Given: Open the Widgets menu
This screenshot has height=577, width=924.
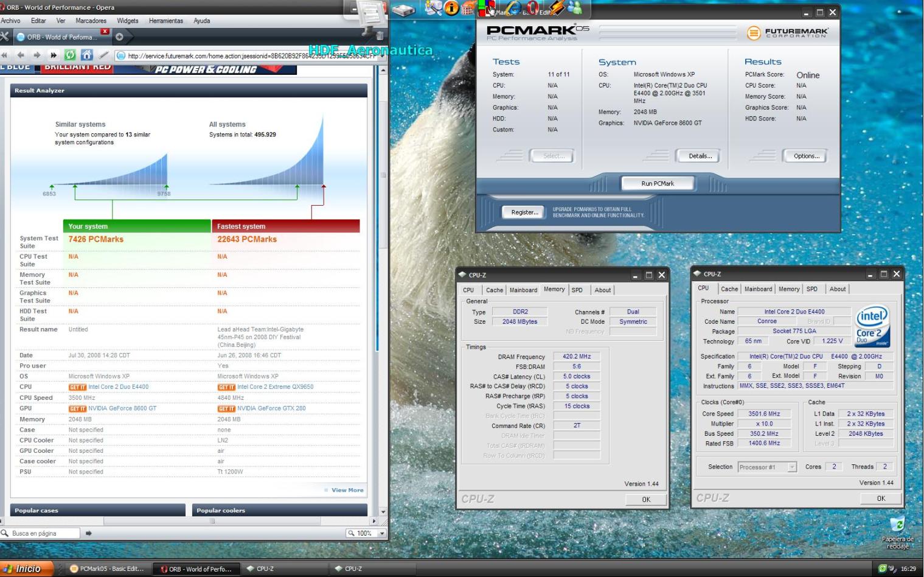Looking at the screenshot, I should coord(127,21).
